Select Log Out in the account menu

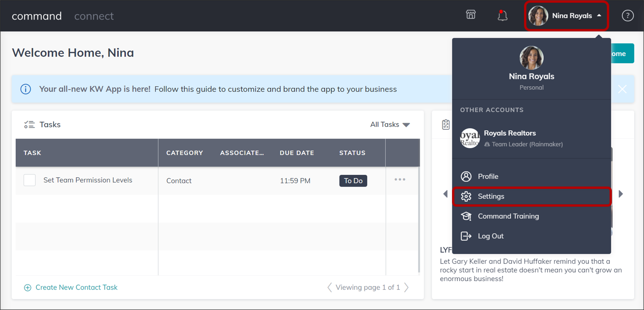pyautogui.click(x=531, y=236)
